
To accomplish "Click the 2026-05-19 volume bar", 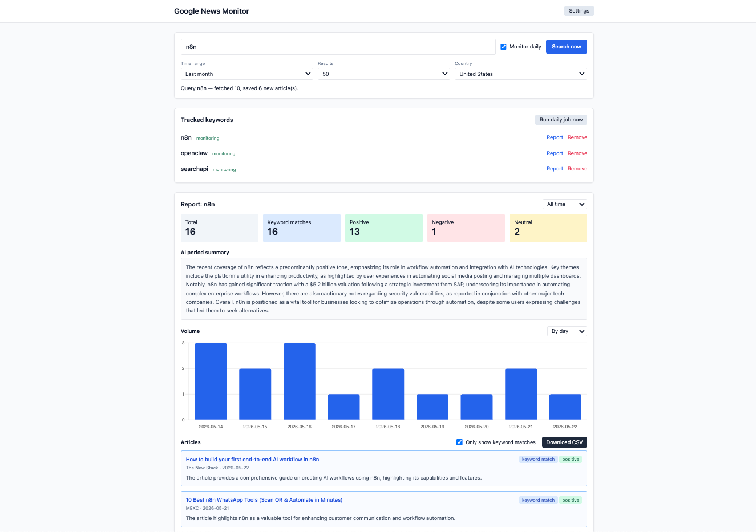I will (432, 407).
